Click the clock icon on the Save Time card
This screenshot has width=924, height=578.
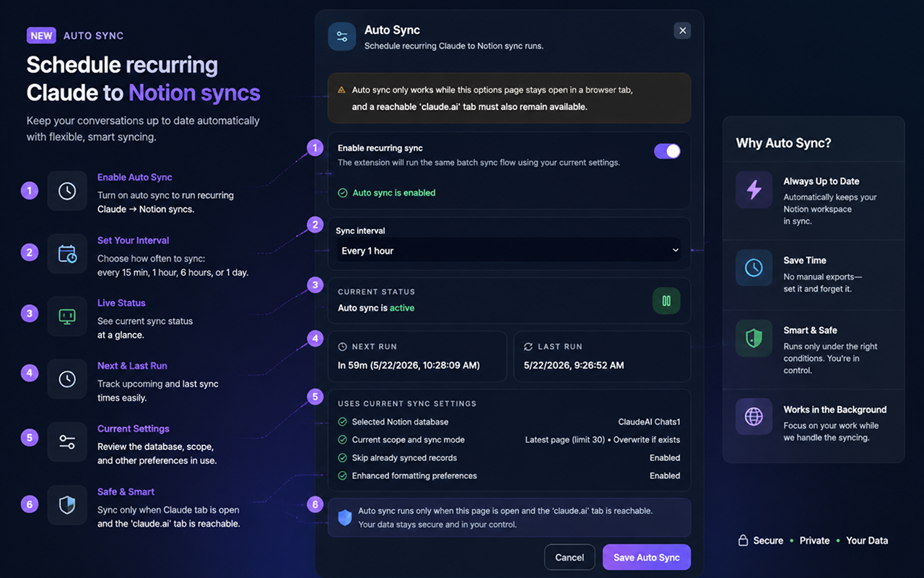pyautogui.click(x=754, y=268)
